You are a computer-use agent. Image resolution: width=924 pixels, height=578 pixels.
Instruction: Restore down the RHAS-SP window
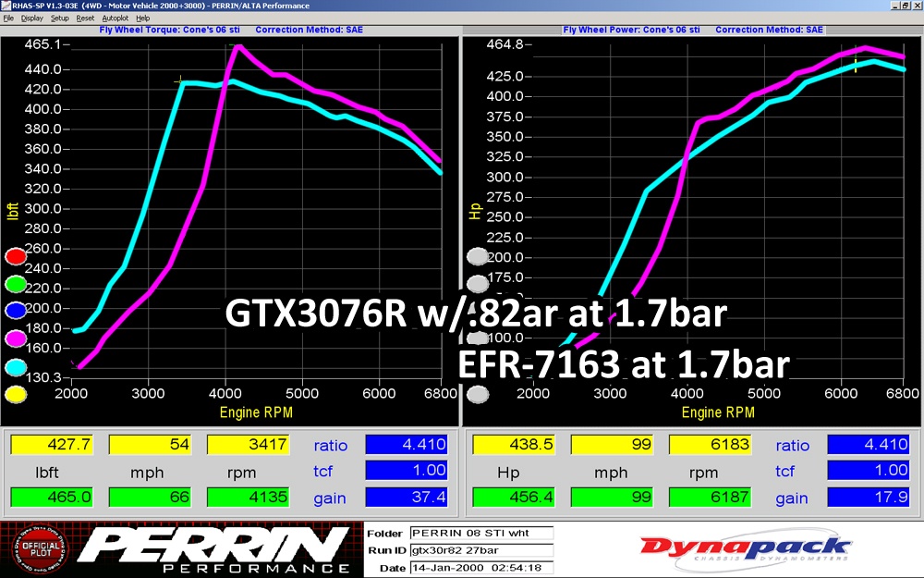coord(906,6)
